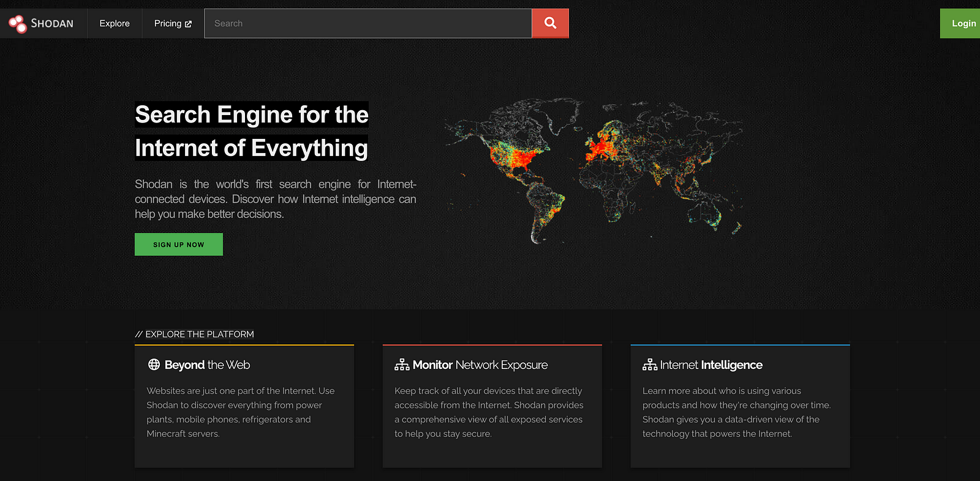Click the Shodan logo icon
Screen dimensions: 980x481
[18, 24]
